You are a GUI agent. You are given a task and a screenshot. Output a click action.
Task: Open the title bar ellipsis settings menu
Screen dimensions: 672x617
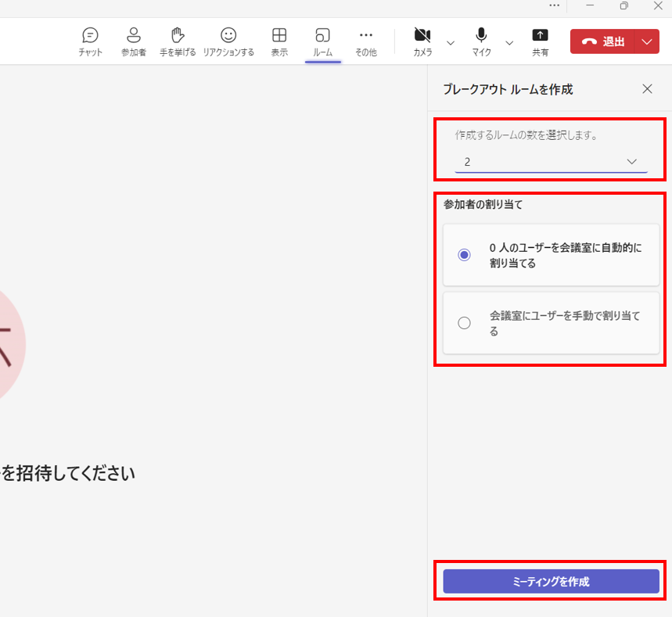coord(554,5)
